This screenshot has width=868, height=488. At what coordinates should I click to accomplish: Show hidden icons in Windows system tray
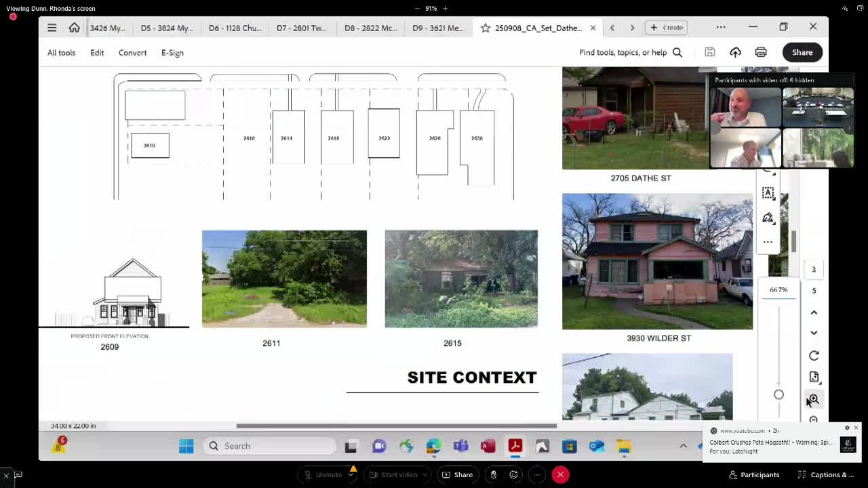click(683, 446)
